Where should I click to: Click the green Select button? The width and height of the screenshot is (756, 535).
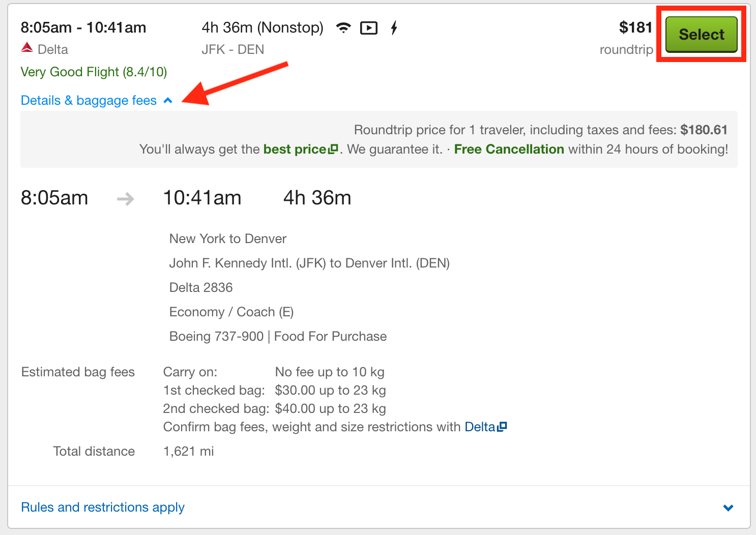(x=701, y=34)
